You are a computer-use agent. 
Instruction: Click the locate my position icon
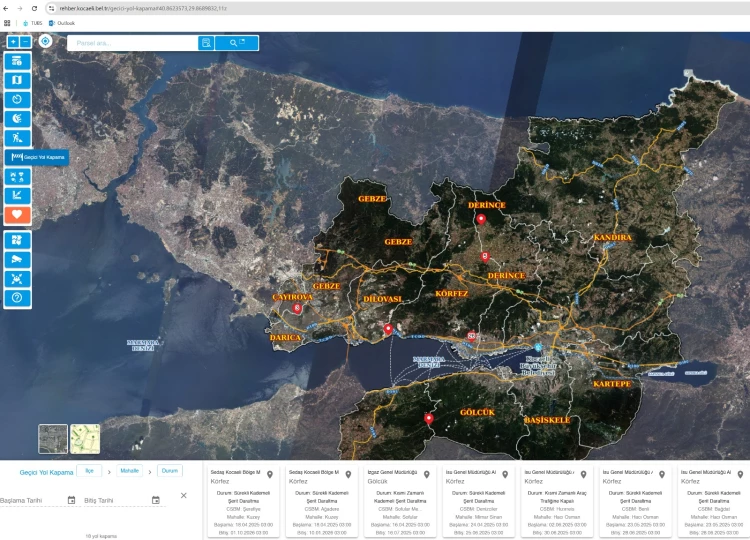(x=46, y=41)
